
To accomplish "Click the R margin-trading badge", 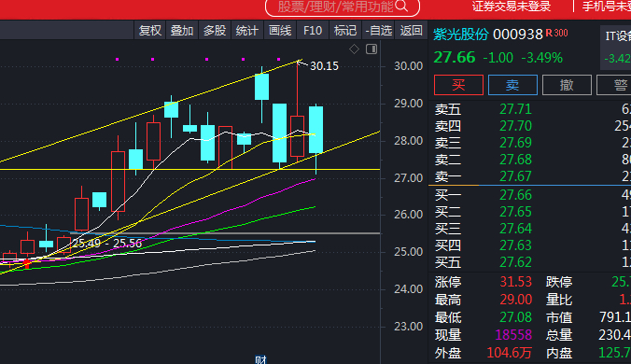I will (x=549, y=33).
